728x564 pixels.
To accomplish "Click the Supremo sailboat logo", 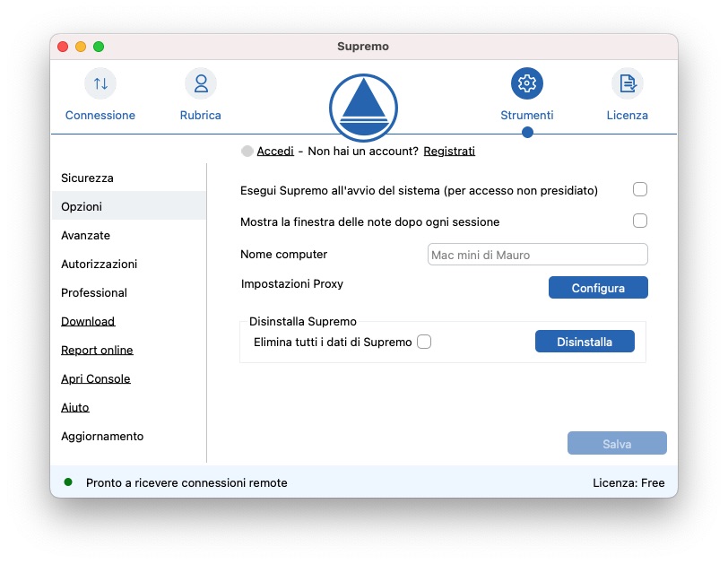I will (363, 108).
